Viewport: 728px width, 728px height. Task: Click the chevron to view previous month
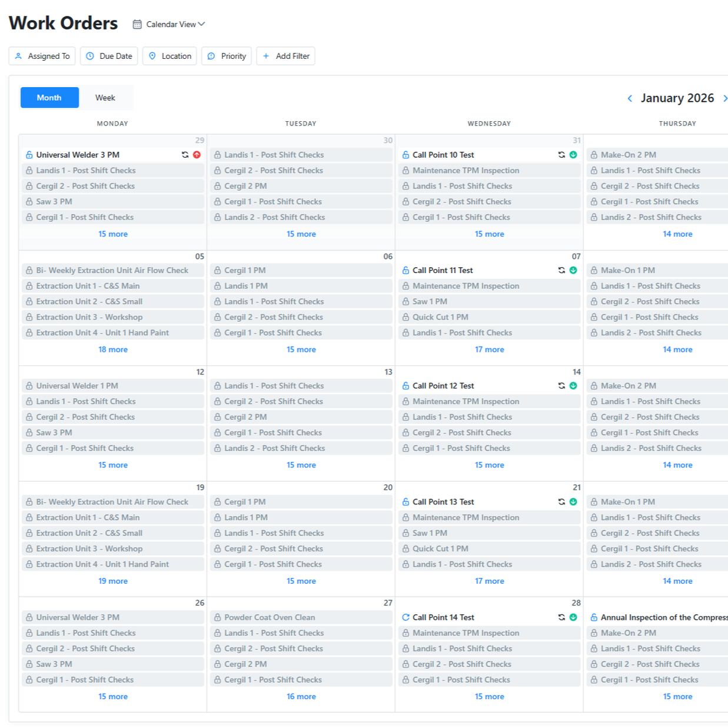(630, 98)
